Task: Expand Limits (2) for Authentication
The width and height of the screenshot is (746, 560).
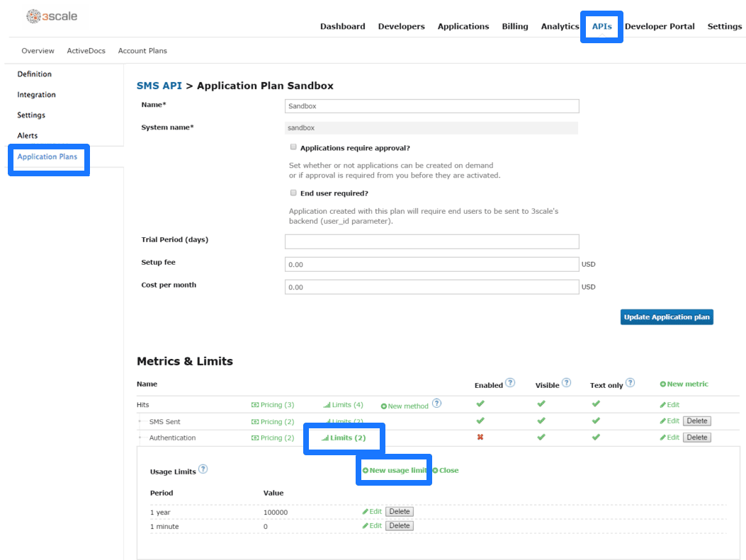Action: click(344, 438)
